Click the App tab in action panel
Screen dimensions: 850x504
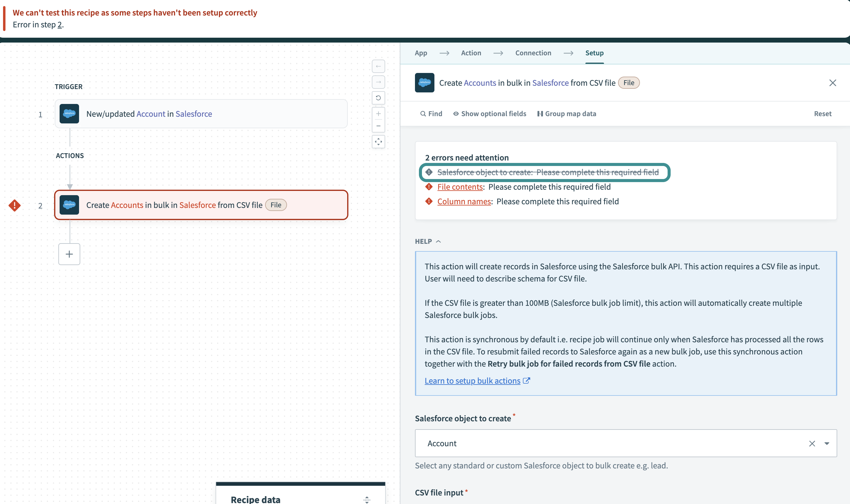coord(420,53)
